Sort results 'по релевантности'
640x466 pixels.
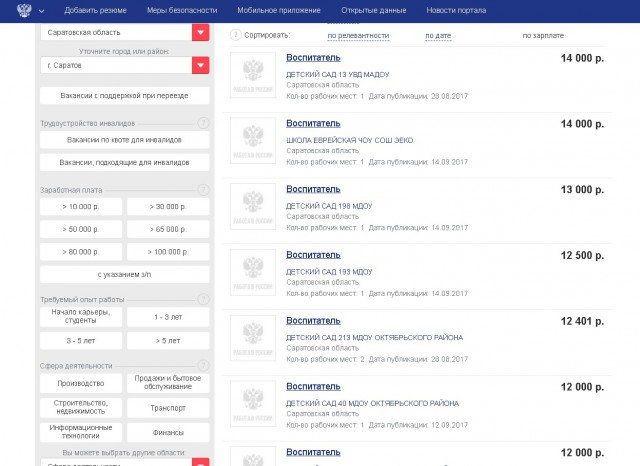click(x=358, y=36)
